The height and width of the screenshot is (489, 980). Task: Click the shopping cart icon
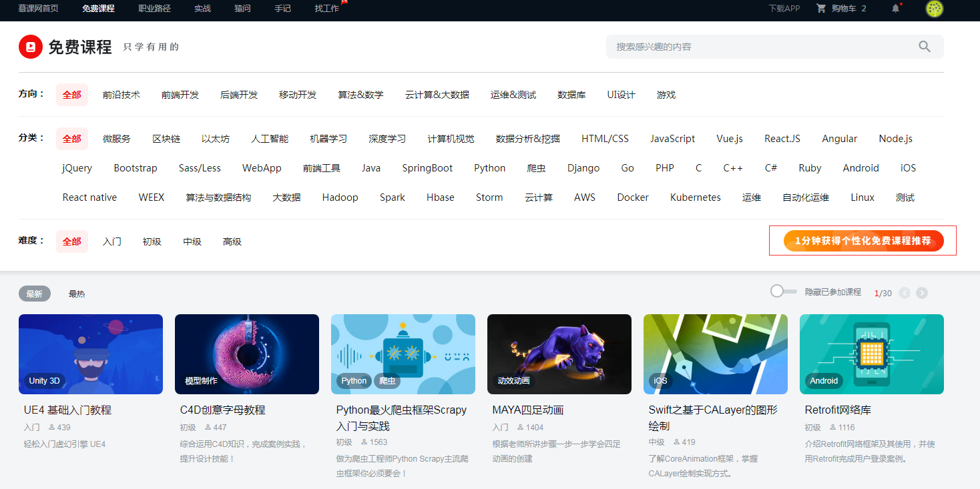coord(822,9)
